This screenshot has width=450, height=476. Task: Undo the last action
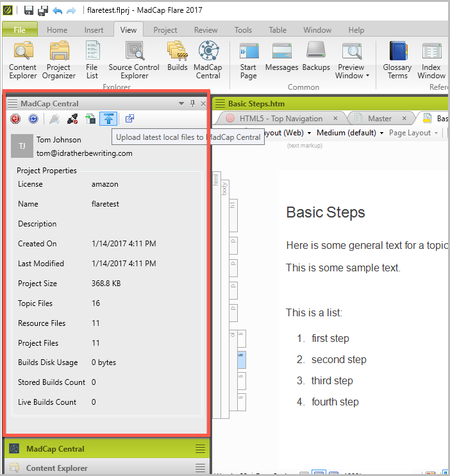pos(57,11)
